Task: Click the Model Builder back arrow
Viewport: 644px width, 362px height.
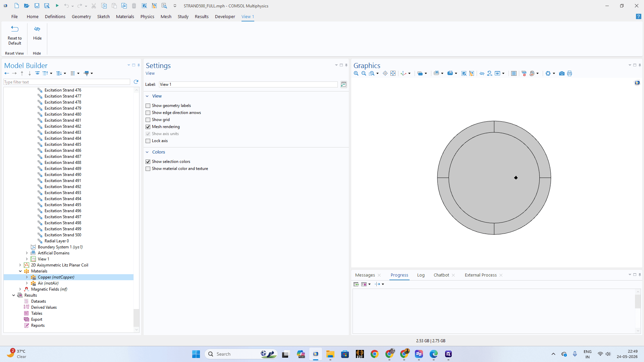Action: [x=7, y=73]
